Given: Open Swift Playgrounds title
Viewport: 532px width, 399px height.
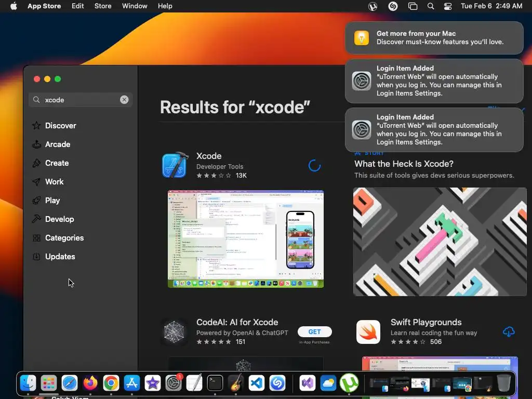Looking at the screenshot, I should (x=426, y=322).
